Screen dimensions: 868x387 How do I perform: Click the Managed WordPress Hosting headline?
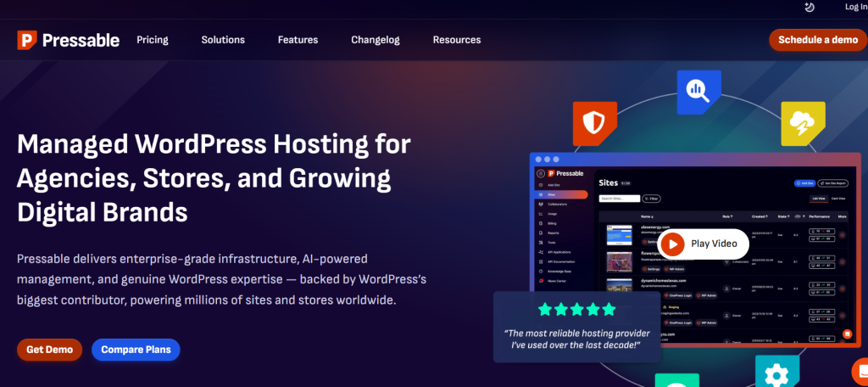click(x=214, y=178)
